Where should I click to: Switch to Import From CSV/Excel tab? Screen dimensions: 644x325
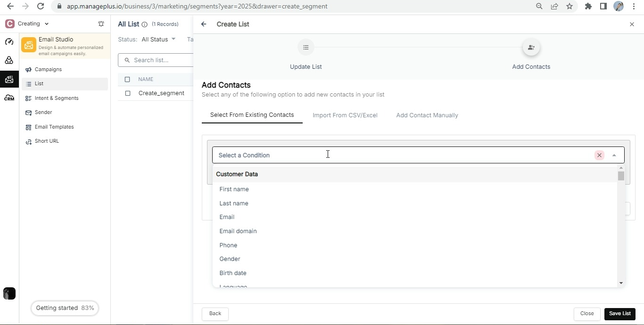click(345, 115)
